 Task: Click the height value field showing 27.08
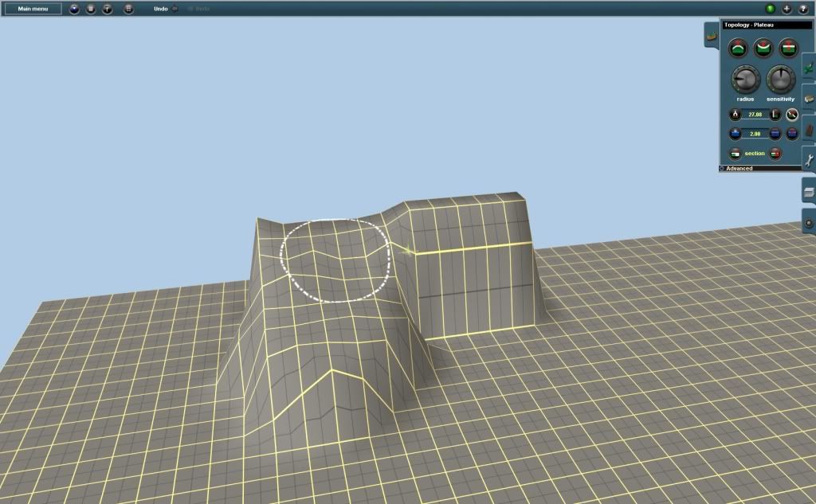[755, 115]
